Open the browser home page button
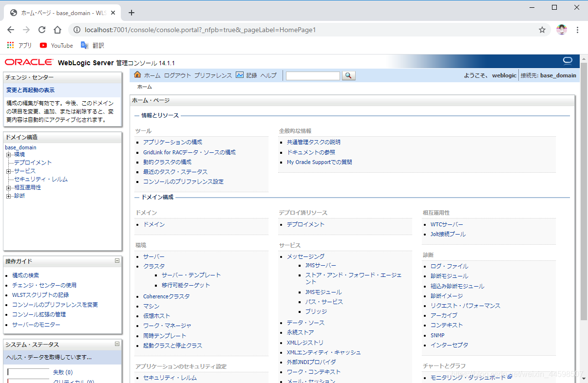588x383 pixels. (x=57, y=30)
